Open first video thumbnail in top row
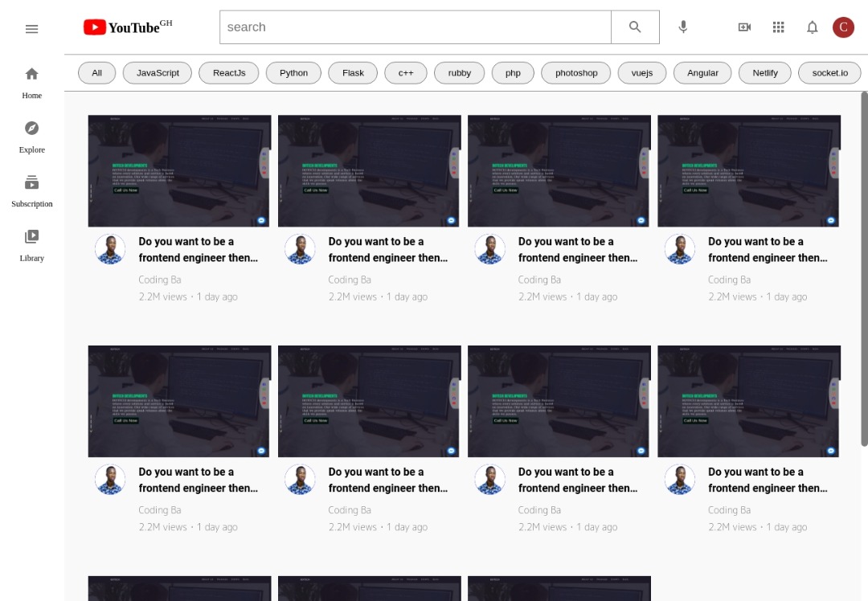This screenshot has height=601, width=868. [179, 171]
